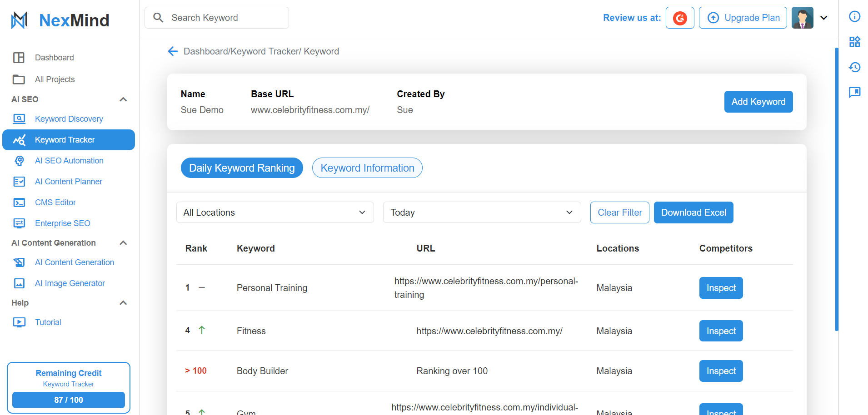Click the CMS Editor icon
Viewport: 868px width, 415px height.
[x=19, y=203]
